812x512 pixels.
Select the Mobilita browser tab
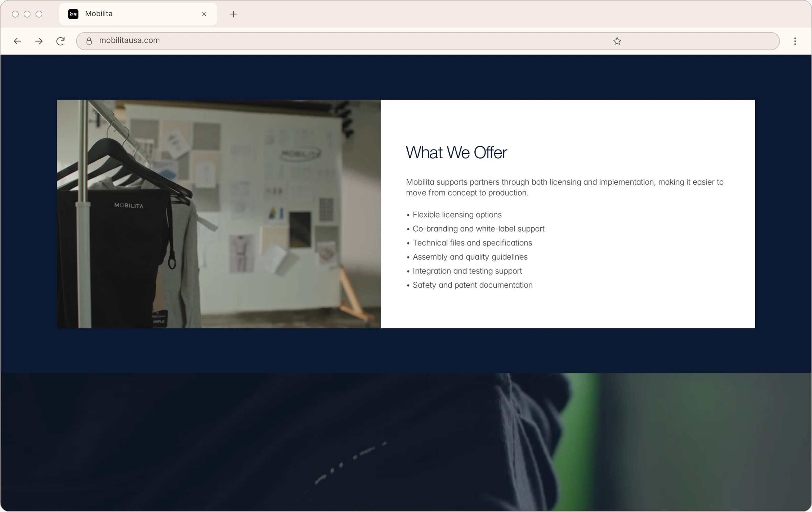(x=138, y=14)
